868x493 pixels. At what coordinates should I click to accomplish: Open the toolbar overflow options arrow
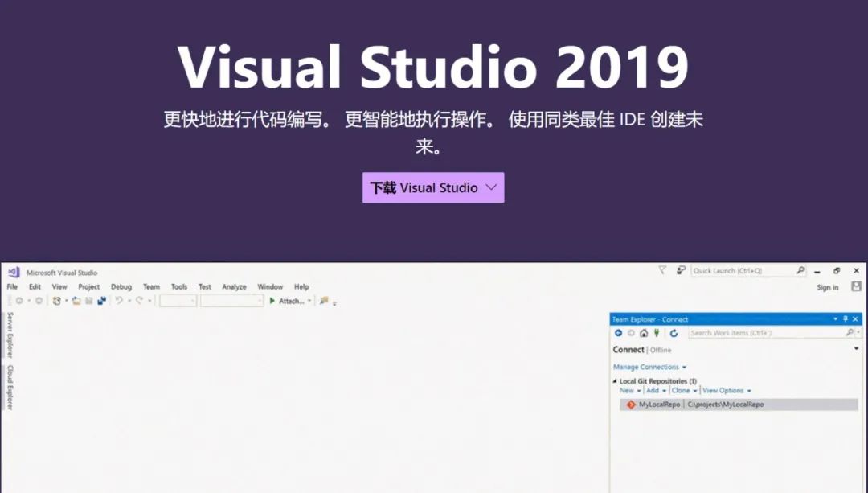334,303
